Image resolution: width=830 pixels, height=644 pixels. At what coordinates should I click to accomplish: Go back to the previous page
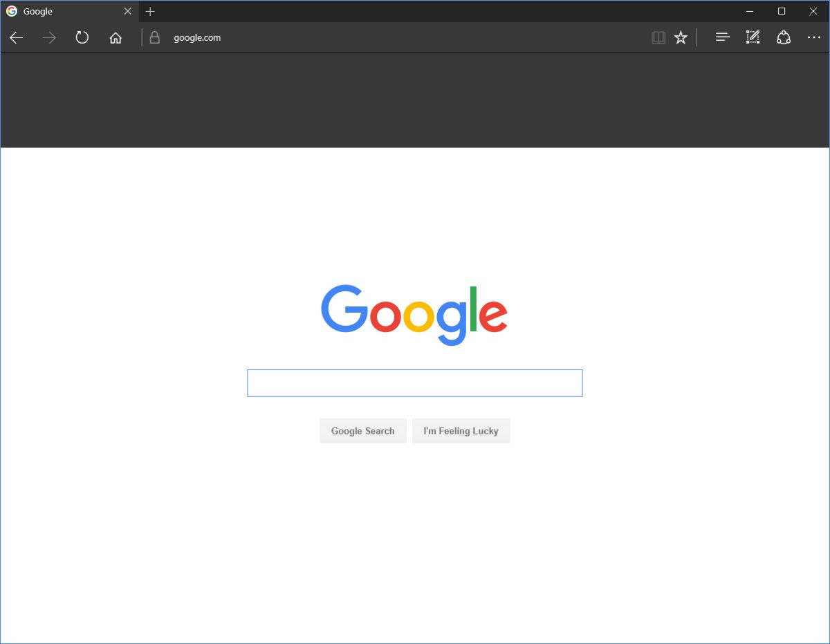(x=17, y=38)
